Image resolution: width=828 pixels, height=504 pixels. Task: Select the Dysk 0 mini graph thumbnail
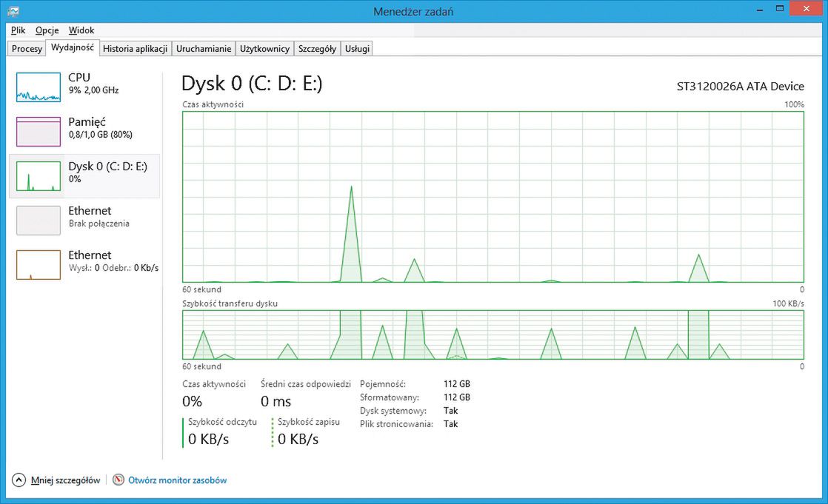[39, 175]
